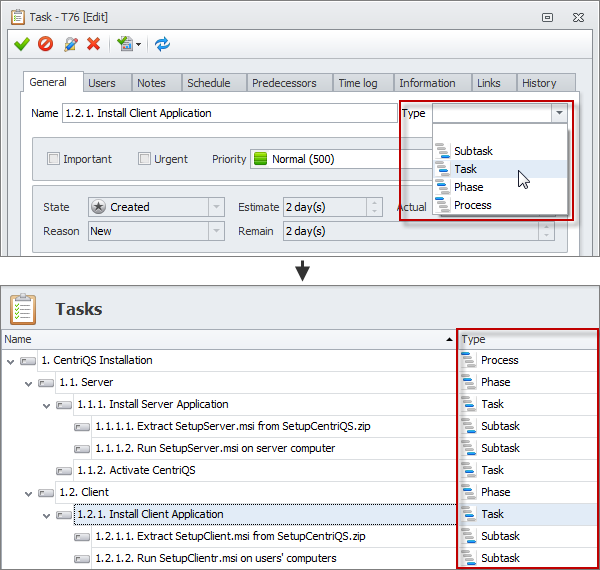Check the Urgent checkbox
Viewport: 600px width, 570px height.
[x=145, y=159]
